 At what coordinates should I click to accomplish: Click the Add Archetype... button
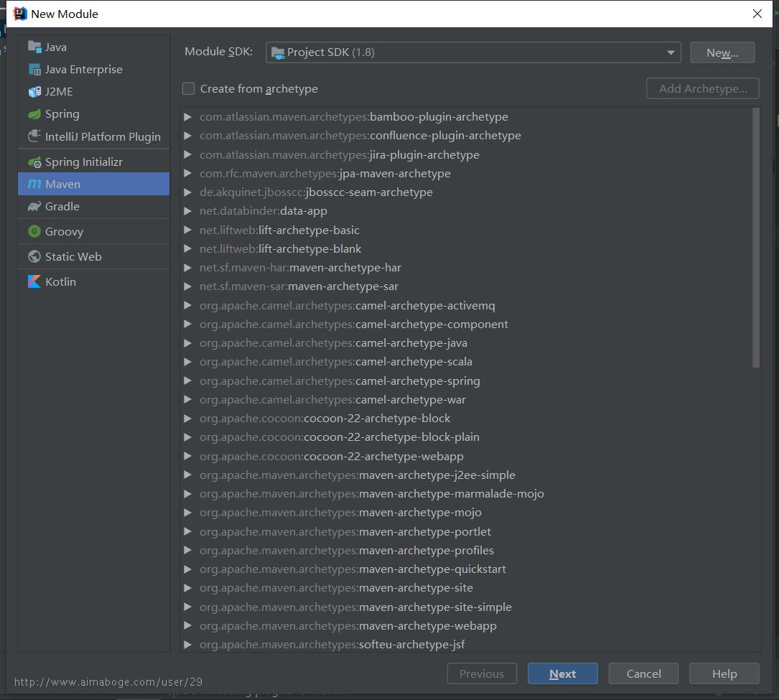click(x=702, y=88)
